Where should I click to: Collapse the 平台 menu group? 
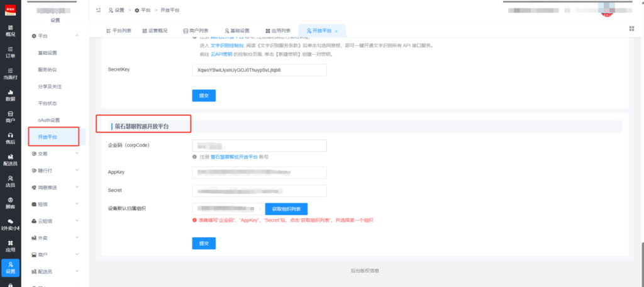click(x=77, y=36)
